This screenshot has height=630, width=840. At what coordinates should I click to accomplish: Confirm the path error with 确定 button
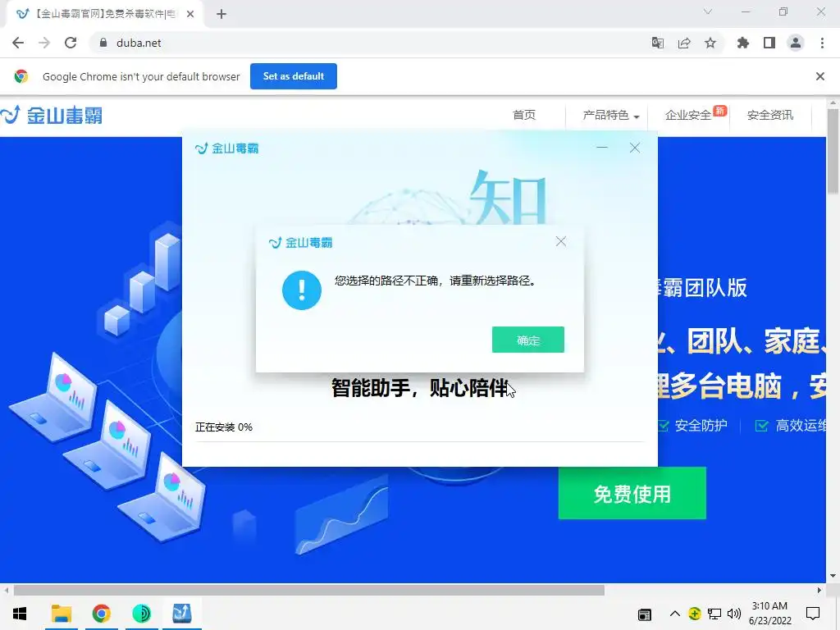(527, 340)
